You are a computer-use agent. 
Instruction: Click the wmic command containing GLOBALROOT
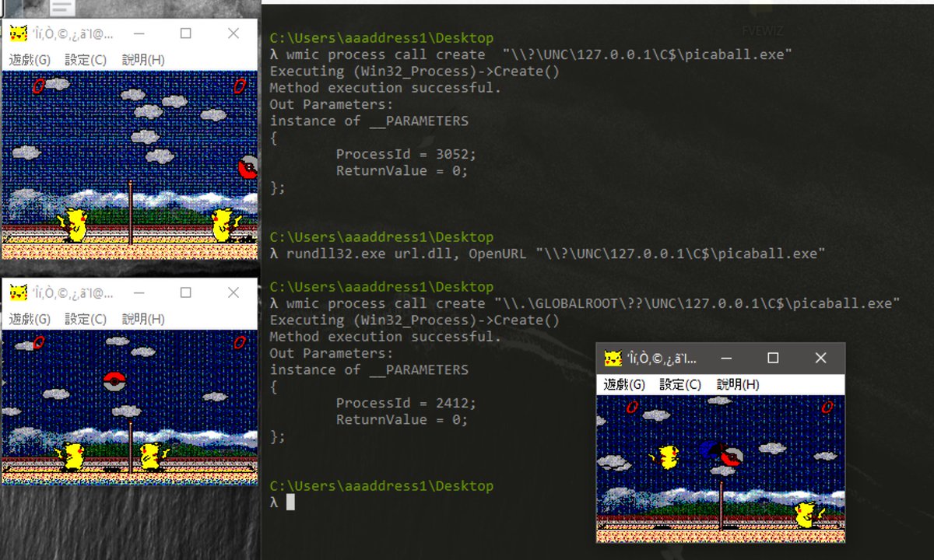pos(585,303)
